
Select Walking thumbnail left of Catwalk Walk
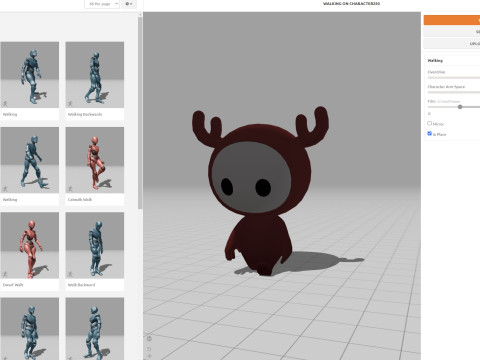click(x=29, y=160)
